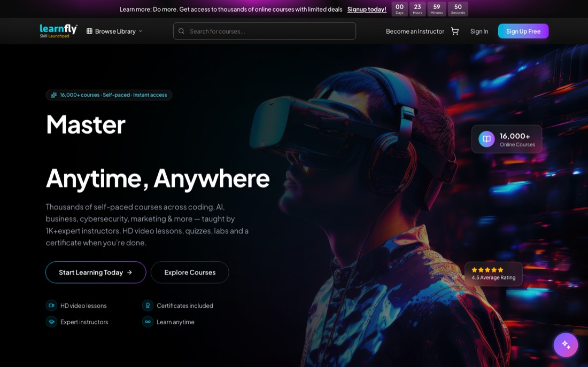Click the Hours countdown box
The image size is (588, 367).
pos(417,9)
